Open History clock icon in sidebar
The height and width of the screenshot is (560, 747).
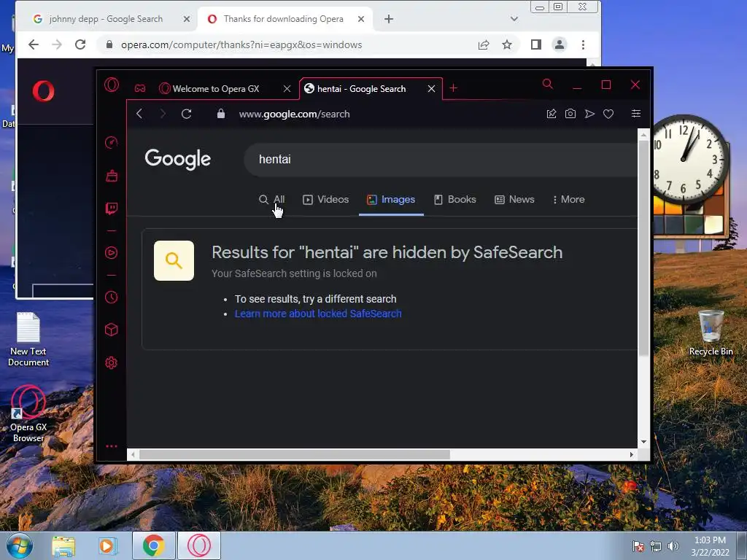click(112, 297)
